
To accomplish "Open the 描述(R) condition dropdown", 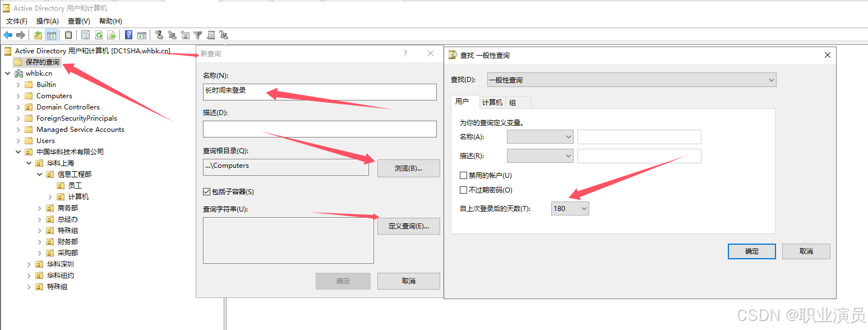I will (x=540, y=156).
